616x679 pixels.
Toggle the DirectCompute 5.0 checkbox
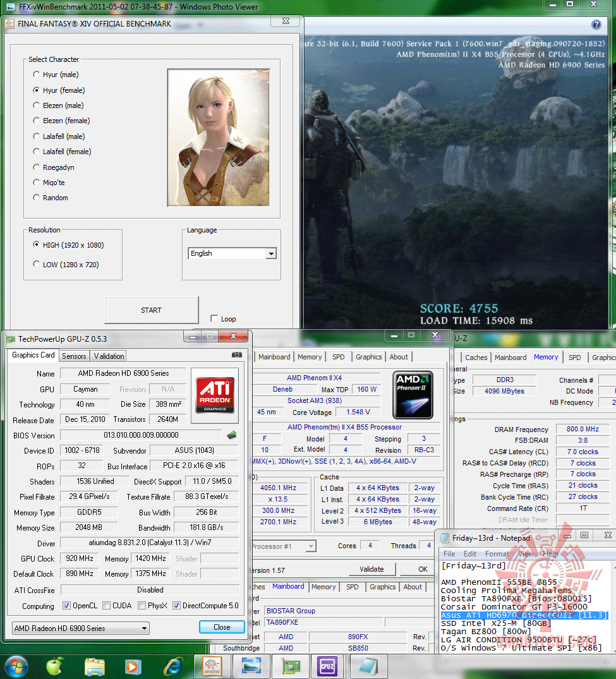pyautogui.click(x=176, y=605)
